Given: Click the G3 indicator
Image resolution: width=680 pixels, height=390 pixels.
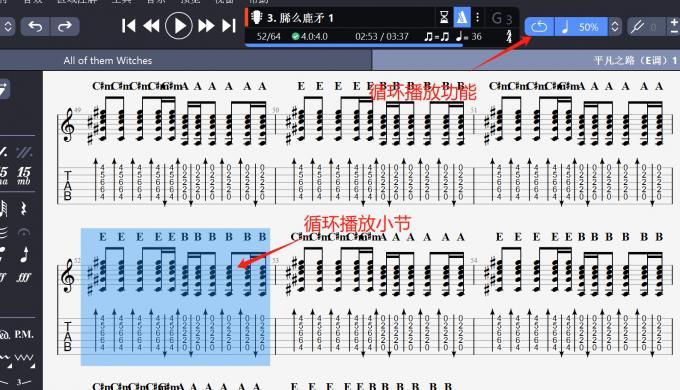Looking at the screenshot, I should tap(502, 18).
